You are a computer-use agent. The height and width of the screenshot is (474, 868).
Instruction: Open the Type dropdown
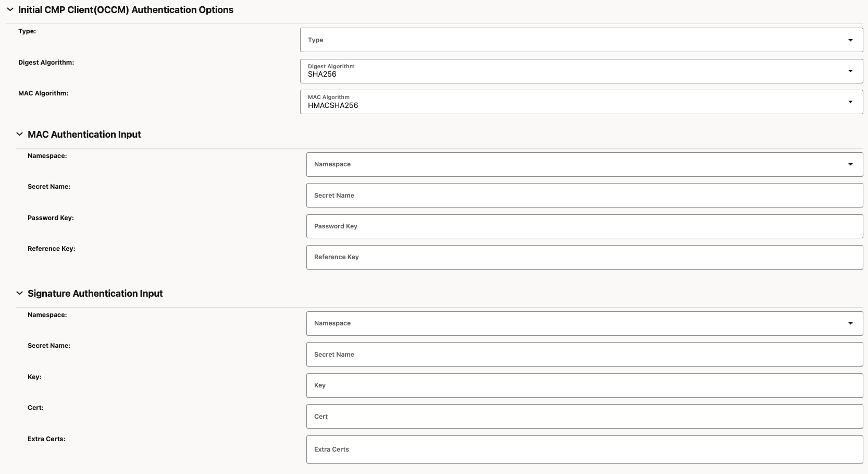pos(581,40)
